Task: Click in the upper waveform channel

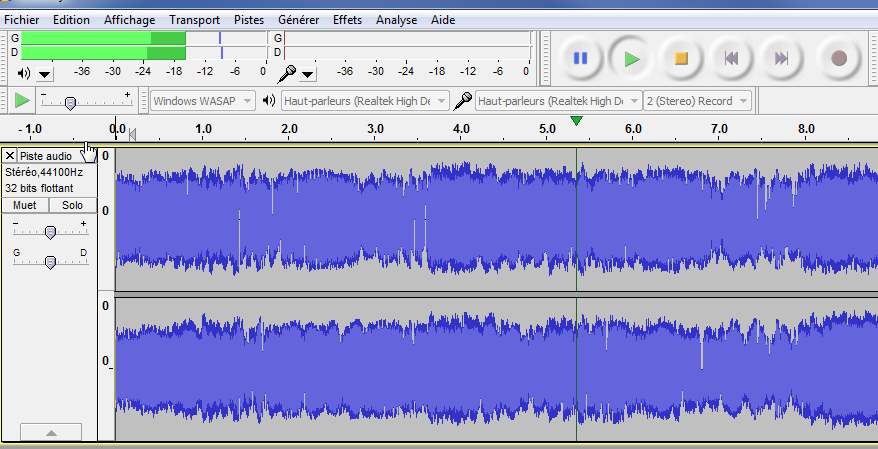Action: coord(496,219)
